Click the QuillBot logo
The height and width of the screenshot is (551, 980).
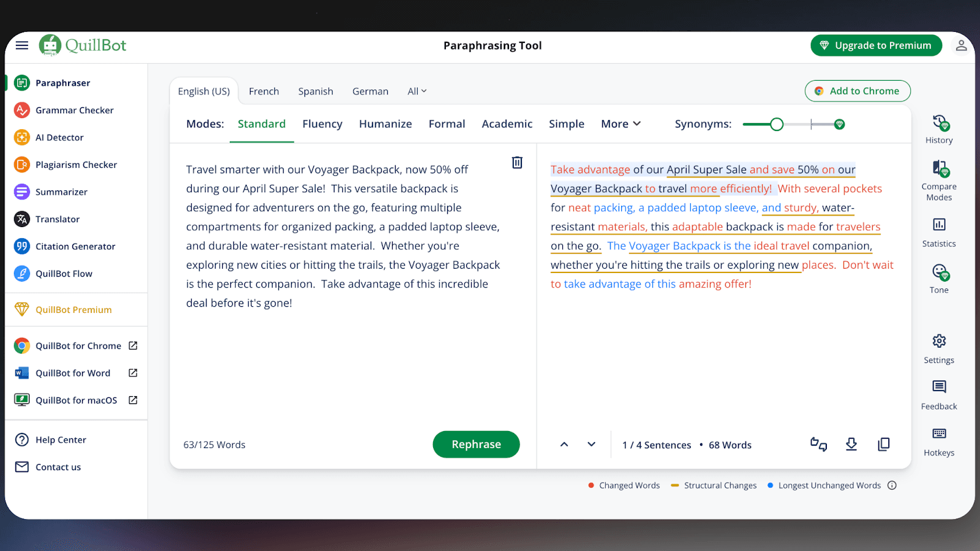click(83, 45)
